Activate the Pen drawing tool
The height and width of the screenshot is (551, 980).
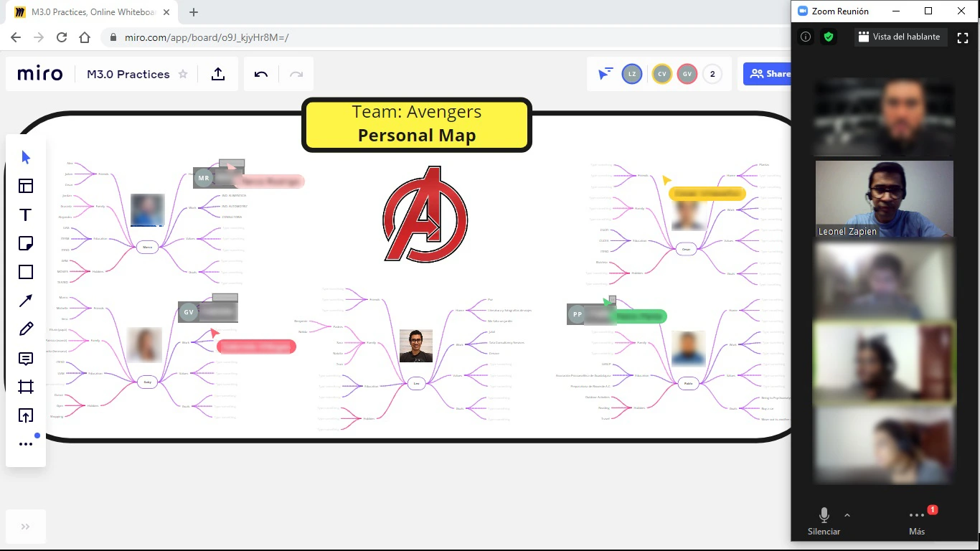pyautogui.click(x=26, y=329)
